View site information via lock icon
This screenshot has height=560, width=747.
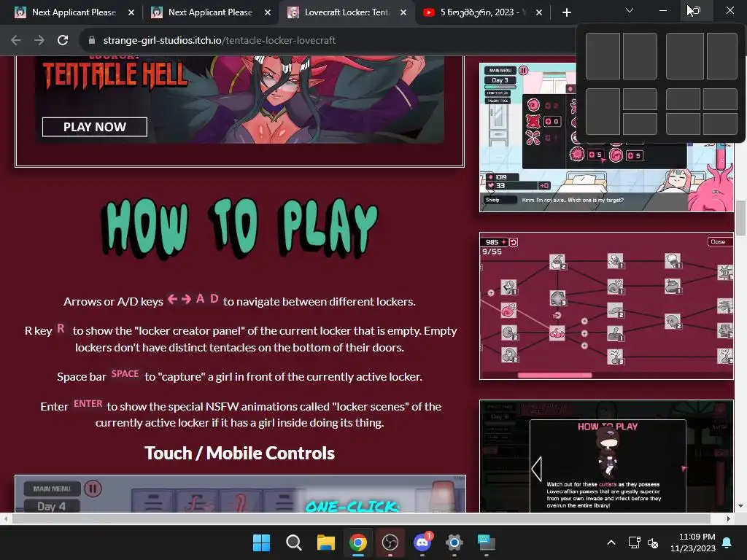point(92,41)
